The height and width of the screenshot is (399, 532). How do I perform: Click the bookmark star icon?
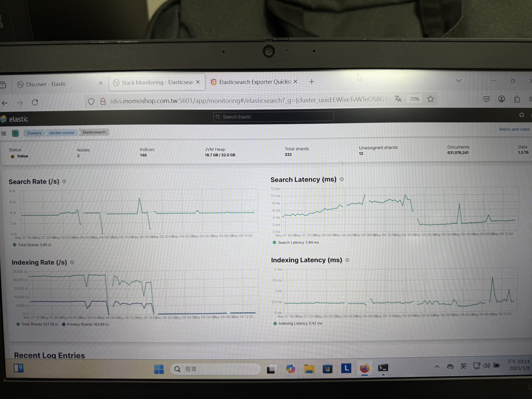pyautogui.click(x=430, y=99)
